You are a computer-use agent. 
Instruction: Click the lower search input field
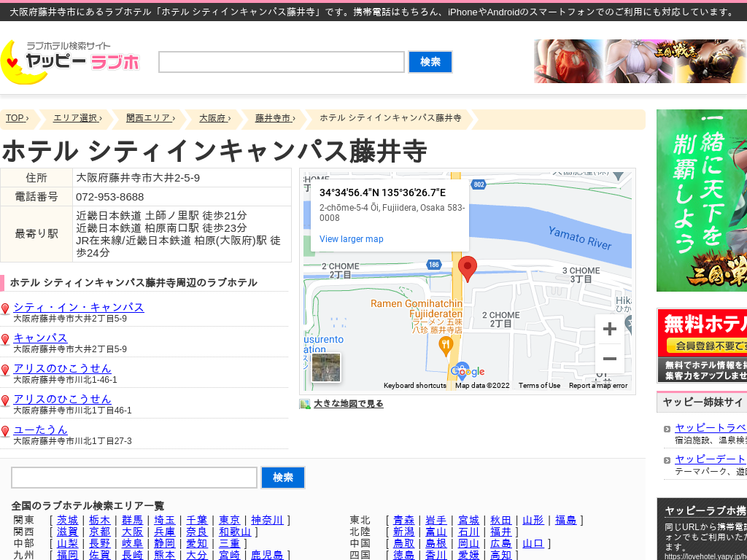point(134,478)
